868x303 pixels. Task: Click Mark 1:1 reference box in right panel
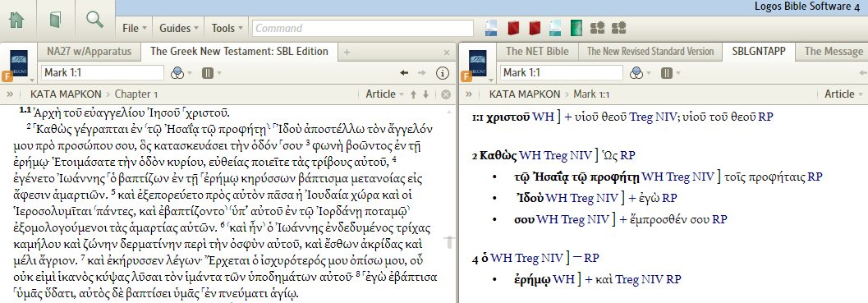562,72
